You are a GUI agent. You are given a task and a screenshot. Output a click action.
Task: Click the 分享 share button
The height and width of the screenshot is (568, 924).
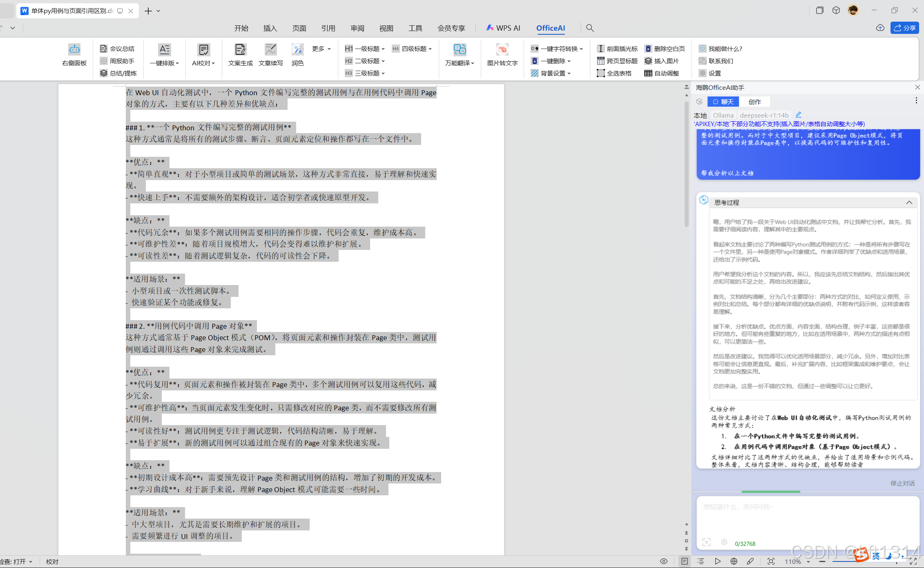(904, 28)
